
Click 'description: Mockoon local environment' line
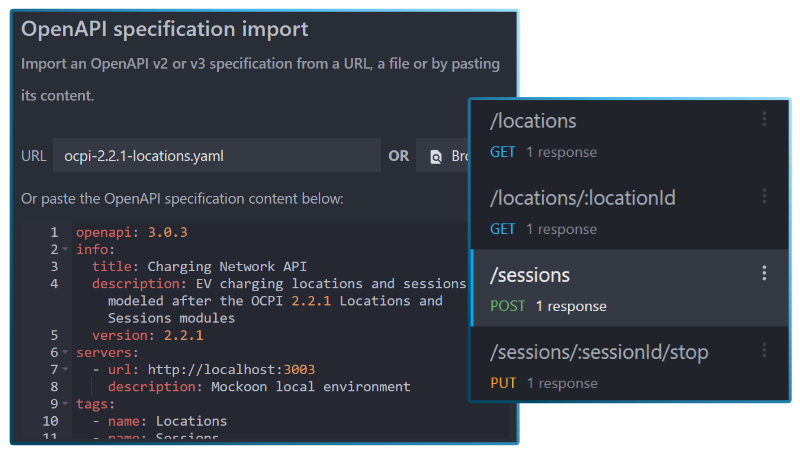click(x=259, y=387)
